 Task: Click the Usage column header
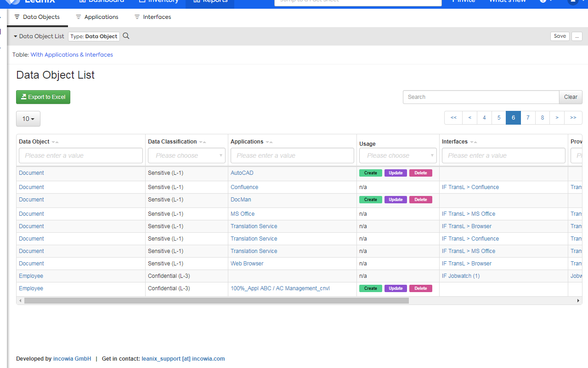tap(367, 144)
